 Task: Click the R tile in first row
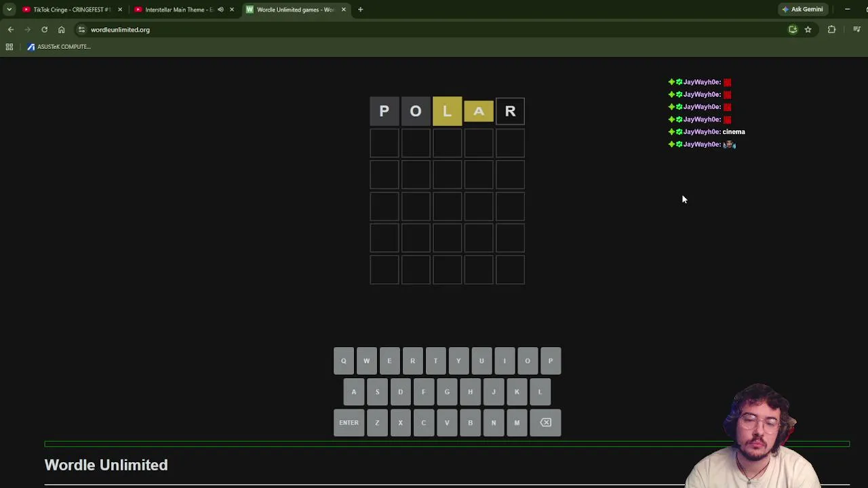coord(510,111)
